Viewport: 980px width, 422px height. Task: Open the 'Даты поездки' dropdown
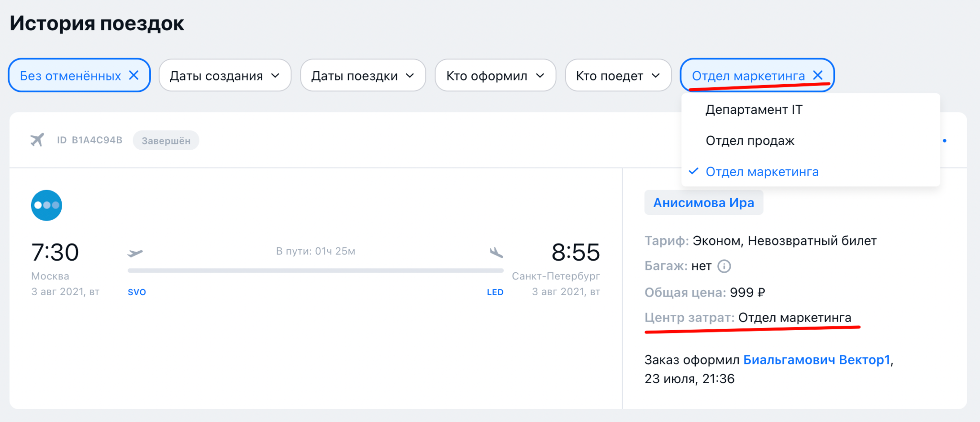363,75
